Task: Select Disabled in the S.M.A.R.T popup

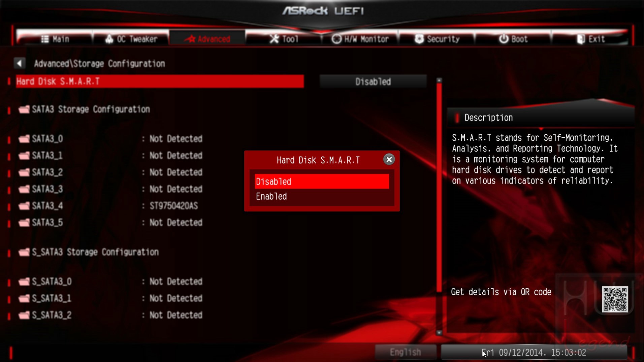Action: [322, 182]
